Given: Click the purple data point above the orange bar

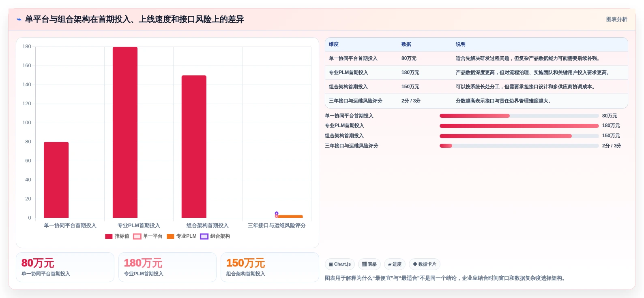Looking at the screenshot, I should (277, 213).
